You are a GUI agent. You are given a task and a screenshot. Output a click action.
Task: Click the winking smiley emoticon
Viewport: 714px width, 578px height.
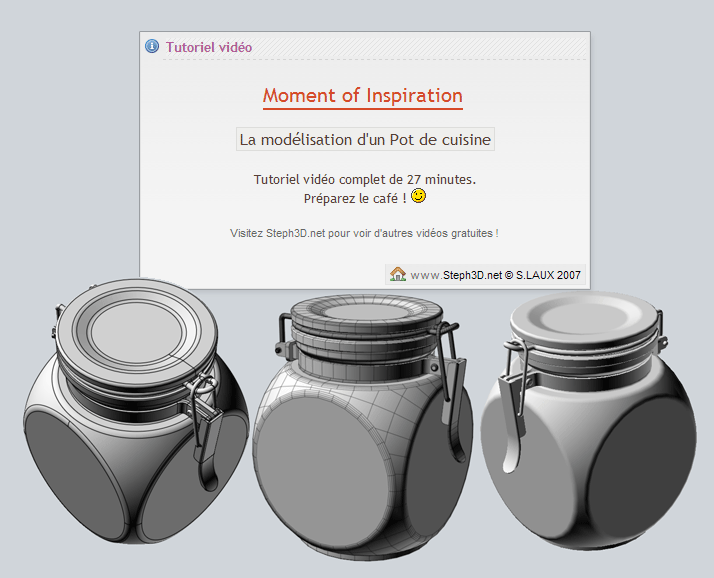pos(418,195)
